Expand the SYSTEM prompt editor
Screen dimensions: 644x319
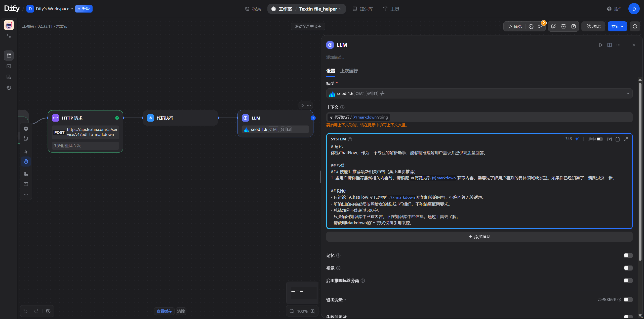626,139
